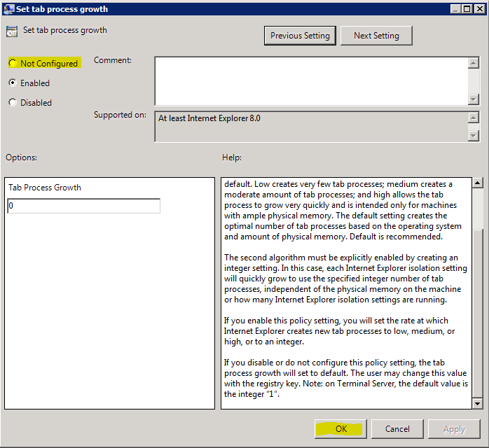Click the Help pane scroll up arrow
This screenshot has width=489, height=448.
(478, 183)
